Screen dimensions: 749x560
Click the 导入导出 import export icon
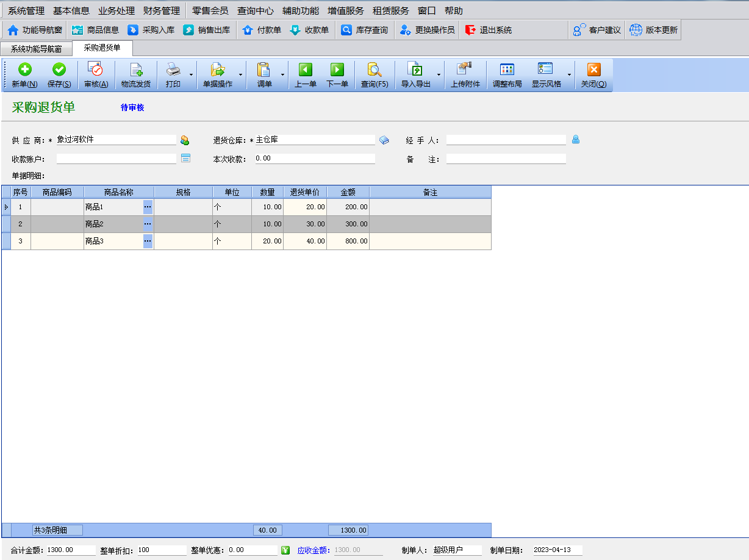415,70
